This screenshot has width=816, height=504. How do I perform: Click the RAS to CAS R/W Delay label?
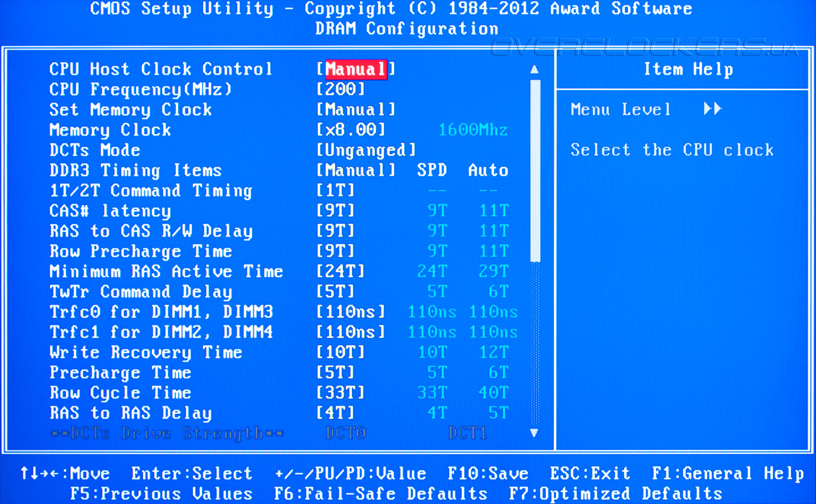[151, 232]
